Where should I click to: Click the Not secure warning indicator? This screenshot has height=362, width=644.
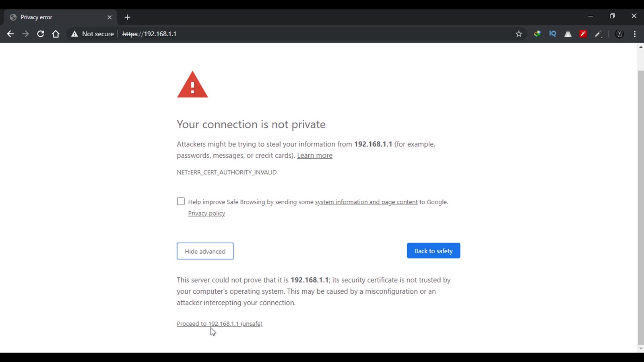[93, 34]
